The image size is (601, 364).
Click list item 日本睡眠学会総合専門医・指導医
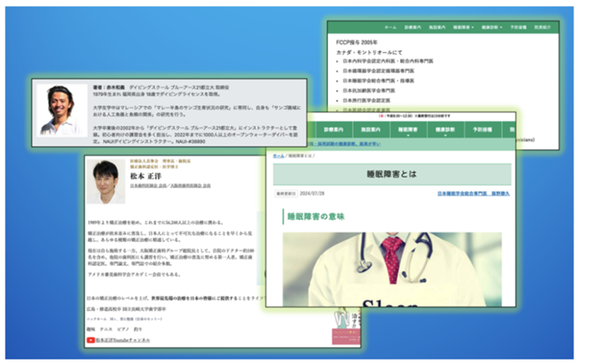(x=378, y=81)
